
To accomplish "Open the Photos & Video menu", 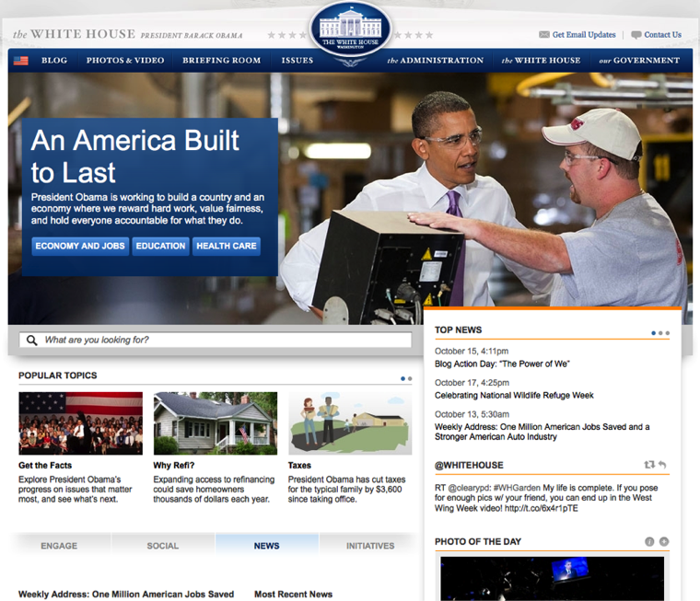I will (125, 60).
